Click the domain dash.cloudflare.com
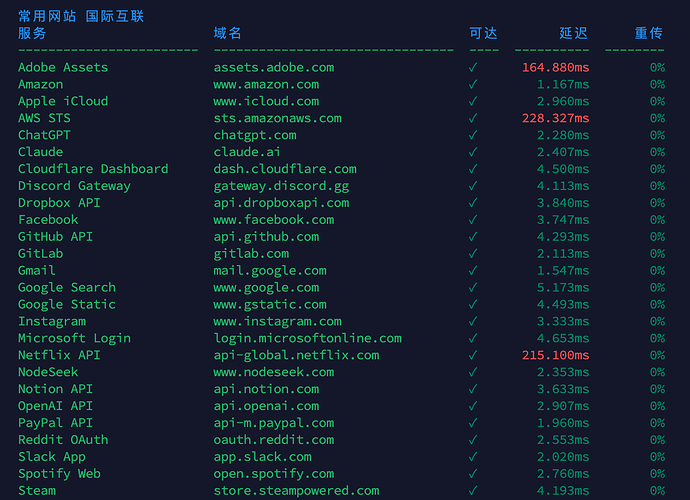The height and width of the screenshot is (500, 690). point(285,169)
